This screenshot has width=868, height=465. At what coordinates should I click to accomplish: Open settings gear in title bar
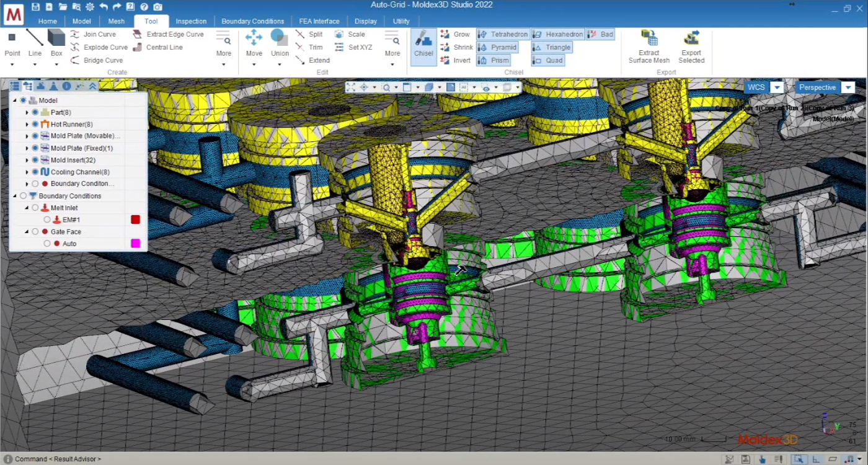point(90,7)
